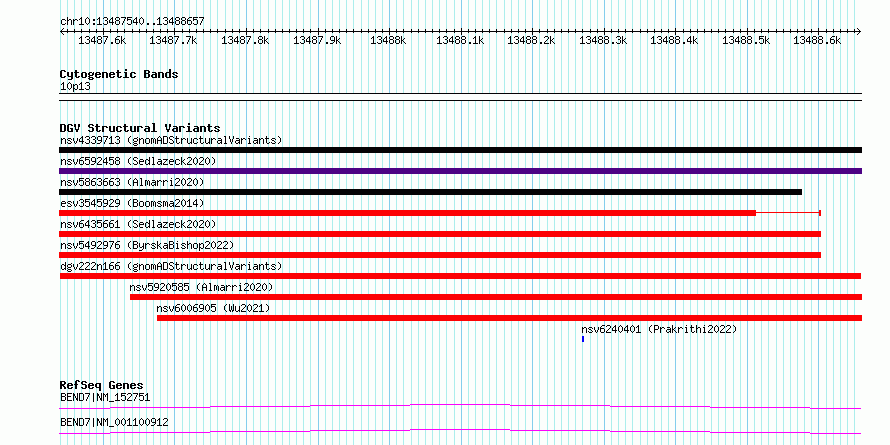Image resolution: width=890 pixels, height=445 pixels.
Task: Click the purple bar for nsv6592458
Action: 460,171
